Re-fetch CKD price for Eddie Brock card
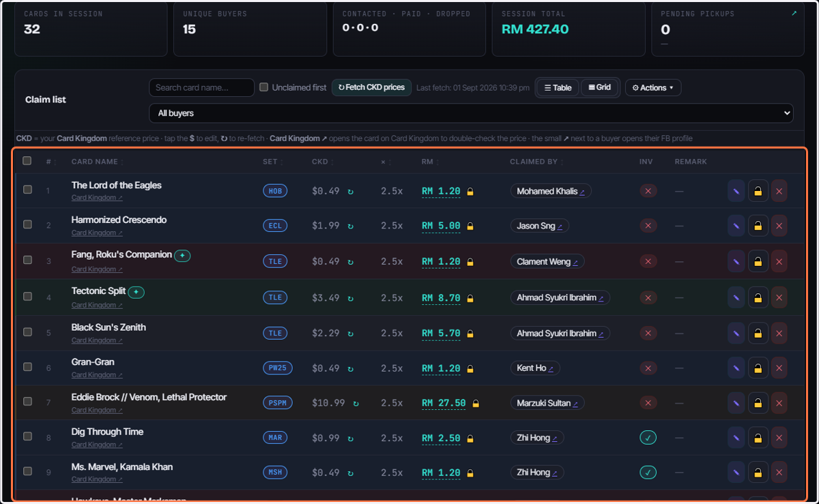 356,403
